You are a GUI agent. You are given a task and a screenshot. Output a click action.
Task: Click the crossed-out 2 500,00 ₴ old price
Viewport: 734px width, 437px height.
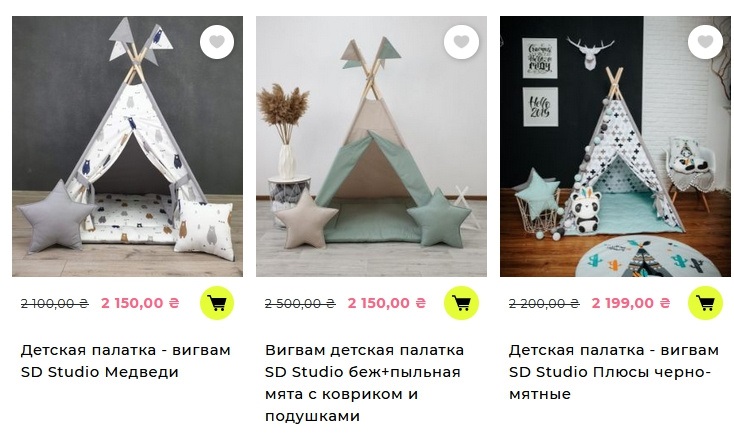coord(300,304)
